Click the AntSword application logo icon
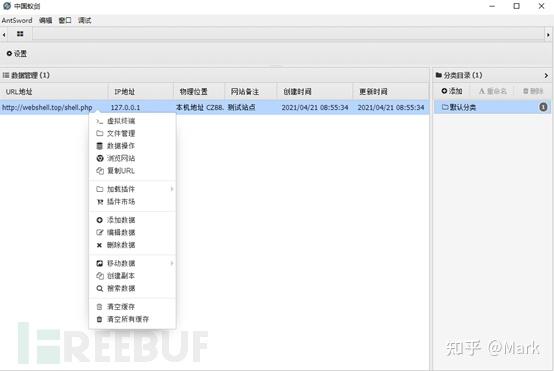554x371 pixels. tap(7, 6)
